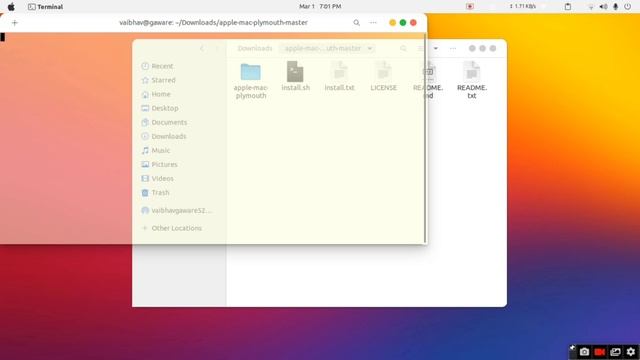Expand the current folder dropdown arrow in Files

pyautogui.click(x=370, y=49)
